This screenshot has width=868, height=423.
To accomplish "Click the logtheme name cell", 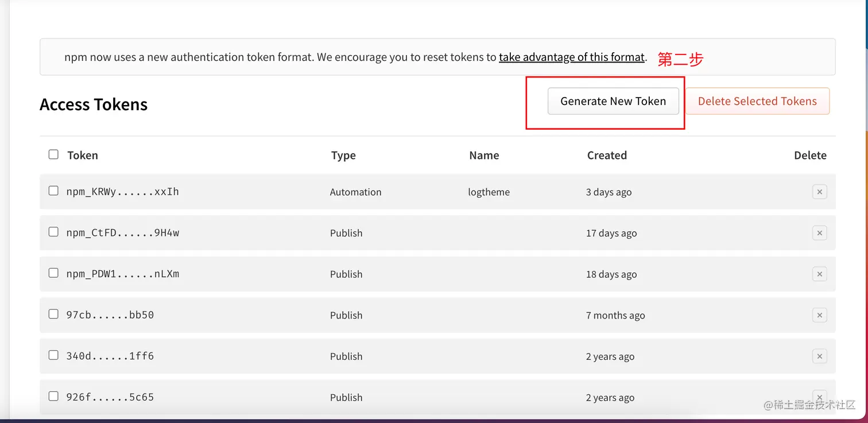I will (489, 192).
